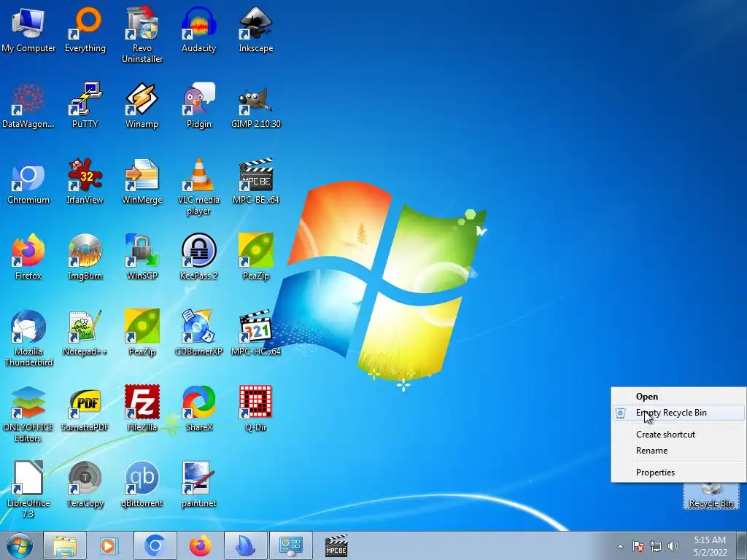Click the PuTTY desktop icon

85,105
